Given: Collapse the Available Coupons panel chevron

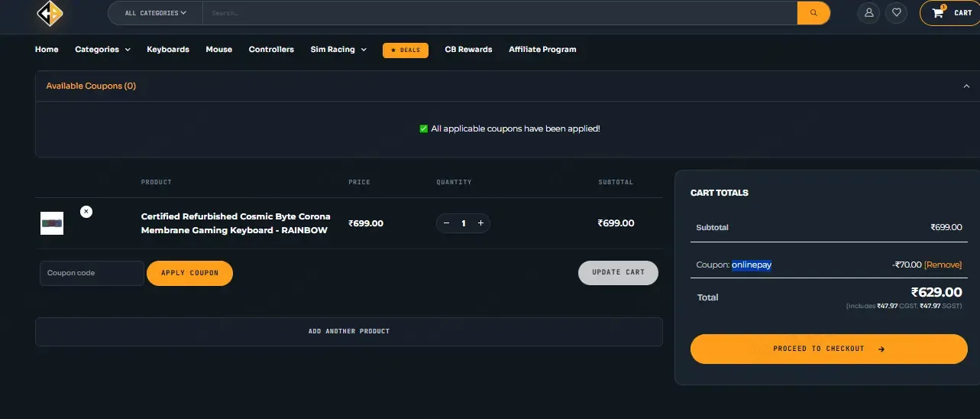Looking at the screenshot, I should coord(966,86).
